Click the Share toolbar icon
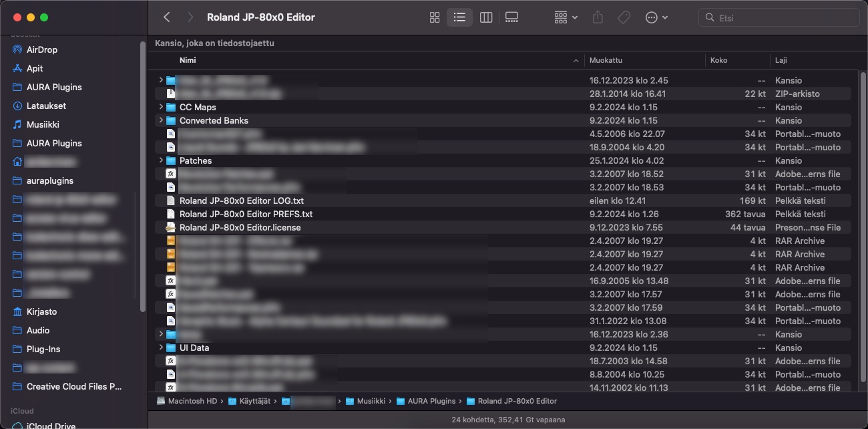The height and width of the screenshot is (429, 868). point(598,17)
